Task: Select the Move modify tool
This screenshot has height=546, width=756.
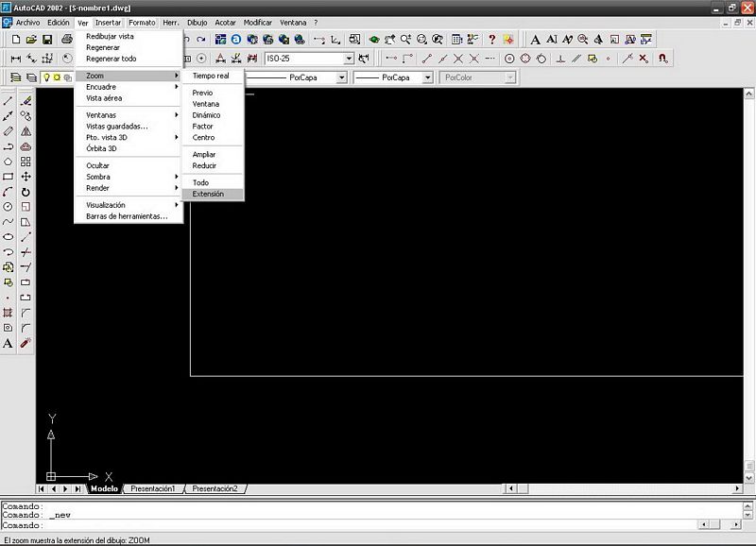Action: point(26,177)
